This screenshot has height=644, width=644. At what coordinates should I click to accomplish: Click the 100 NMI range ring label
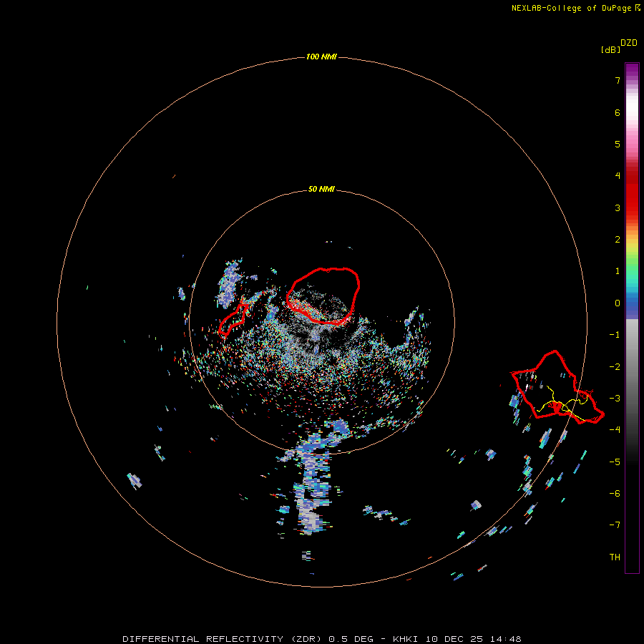pyautogui.click(x=321, y=57)
